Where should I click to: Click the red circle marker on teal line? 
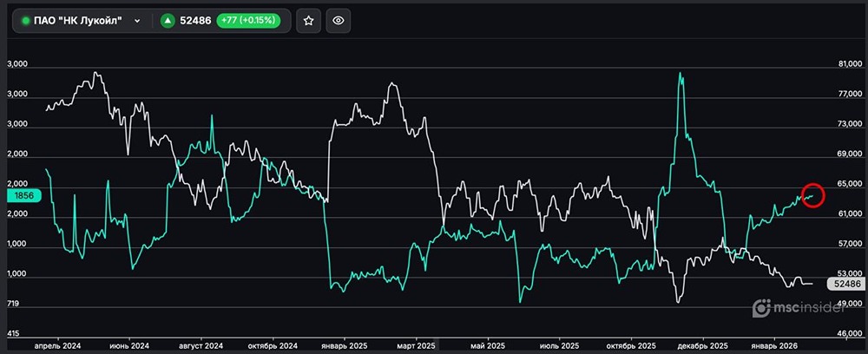click(812, 196)
